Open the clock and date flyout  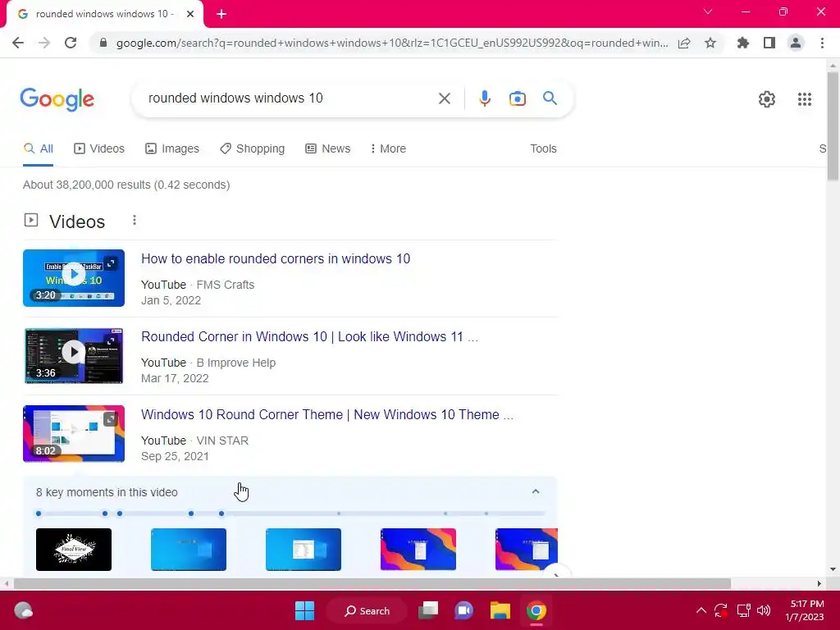pyautogui.click(x=805, y=610)
